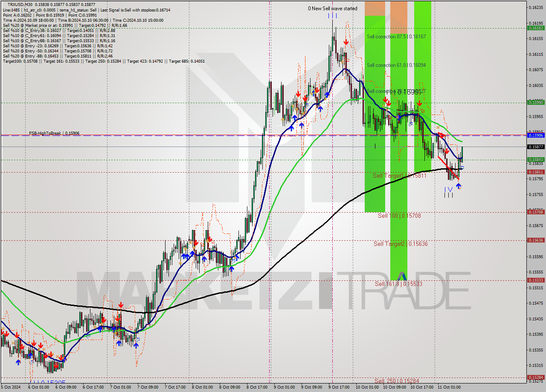The height and width of the screenshot is (392, 546).
Task: Click the 0.16235 price axis tick
Action: 536,8
